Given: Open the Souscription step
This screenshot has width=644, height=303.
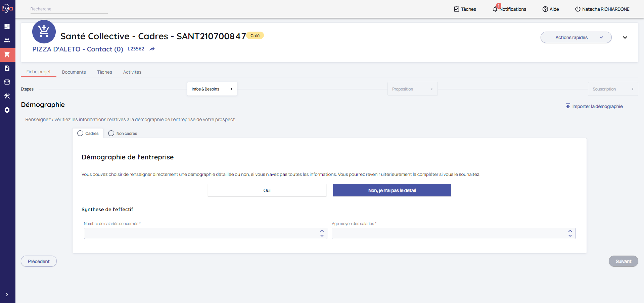Looking at the screenshot, I should [613, 89].
